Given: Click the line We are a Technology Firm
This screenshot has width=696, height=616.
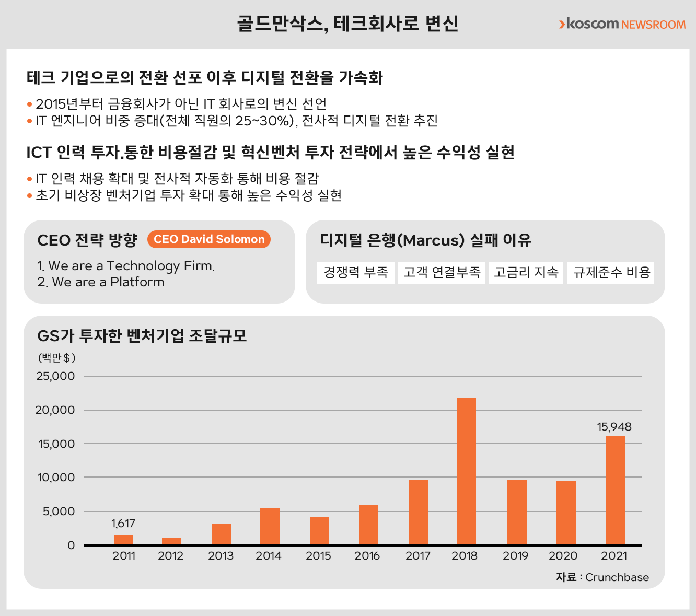Looking at the screenshot, I should click(126, 266).
